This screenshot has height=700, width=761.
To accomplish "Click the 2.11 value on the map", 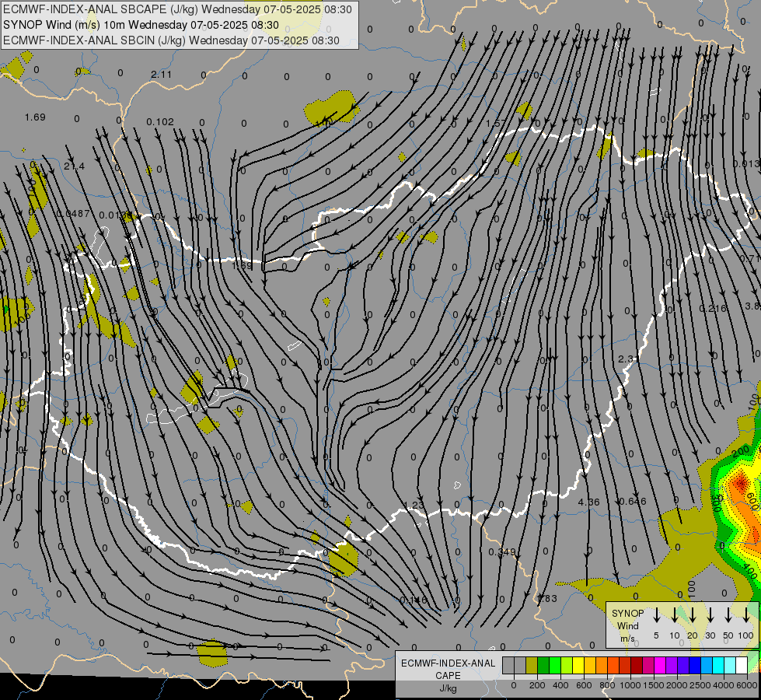I will [x=161, y=75].
